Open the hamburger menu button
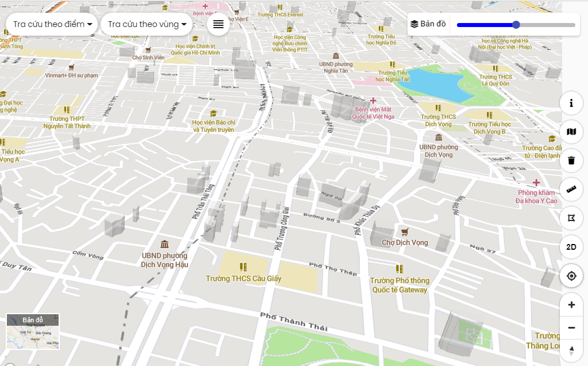 (218, 24)
